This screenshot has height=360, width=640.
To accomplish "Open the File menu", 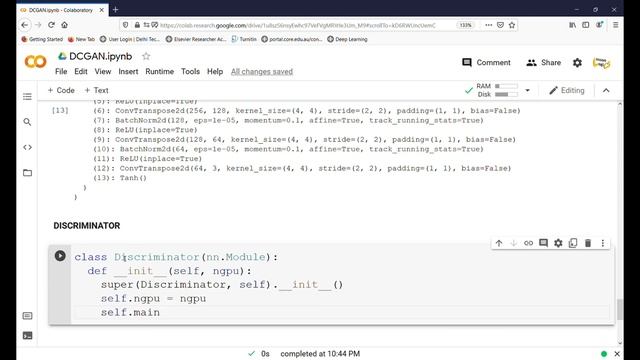I will click(x=61, y=71).
